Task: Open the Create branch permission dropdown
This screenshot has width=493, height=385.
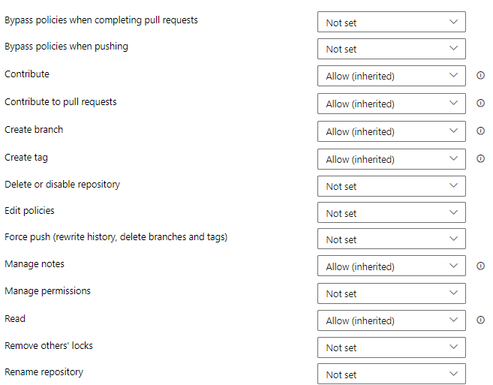Action: click(391, 131)
